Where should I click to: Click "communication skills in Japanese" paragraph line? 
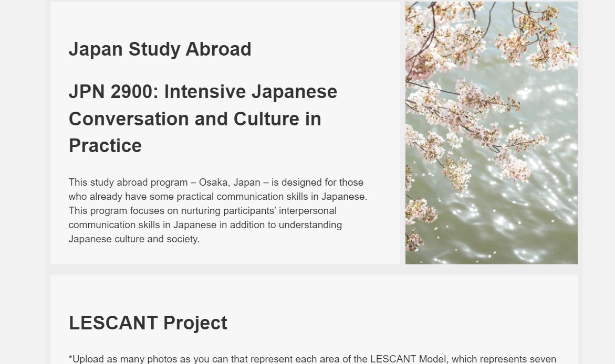pos(142,225)
